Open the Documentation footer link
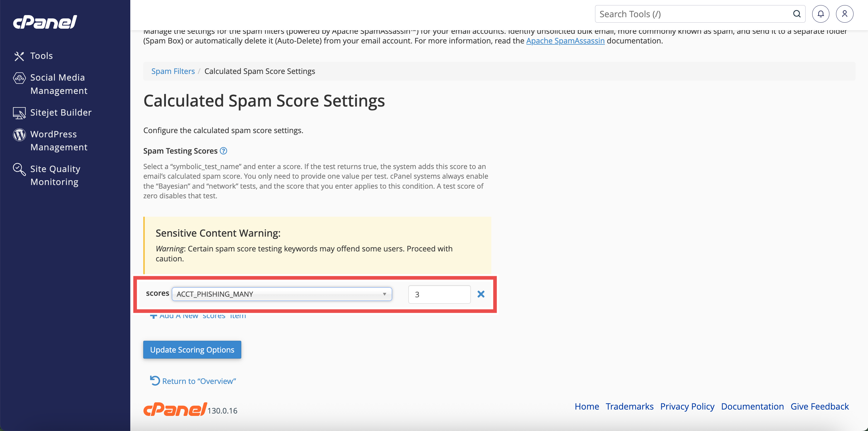This screenshot has height=431, width=868. (x=752, y=406)
